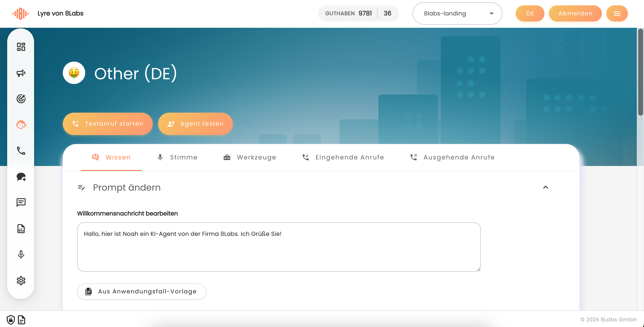This screenshot has height=327, width=644.
Task: Click the Abmelden button
Action: pos(575,13)
